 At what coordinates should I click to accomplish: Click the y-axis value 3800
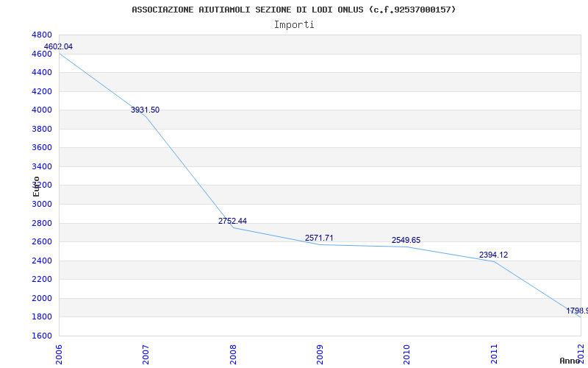point(42,130)
